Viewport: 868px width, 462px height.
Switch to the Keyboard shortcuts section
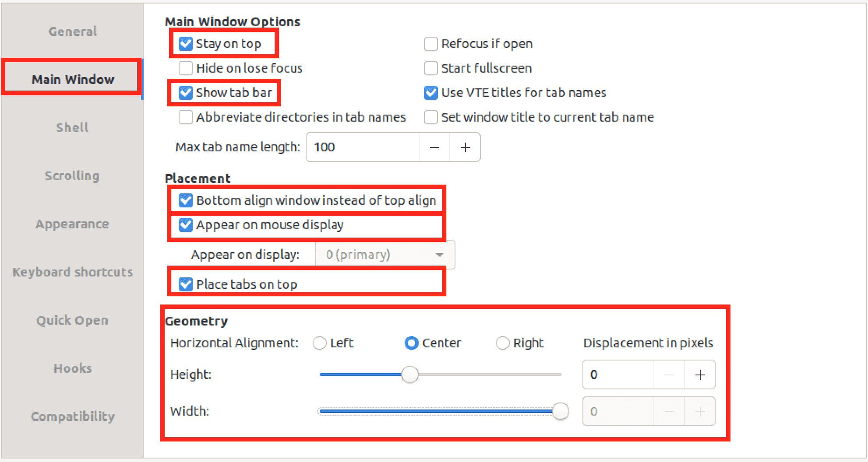[x=72, y=272]
